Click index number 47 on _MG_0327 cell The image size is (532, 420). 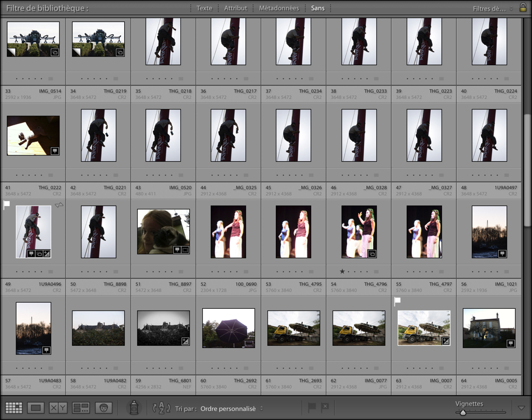coord(398,188)
